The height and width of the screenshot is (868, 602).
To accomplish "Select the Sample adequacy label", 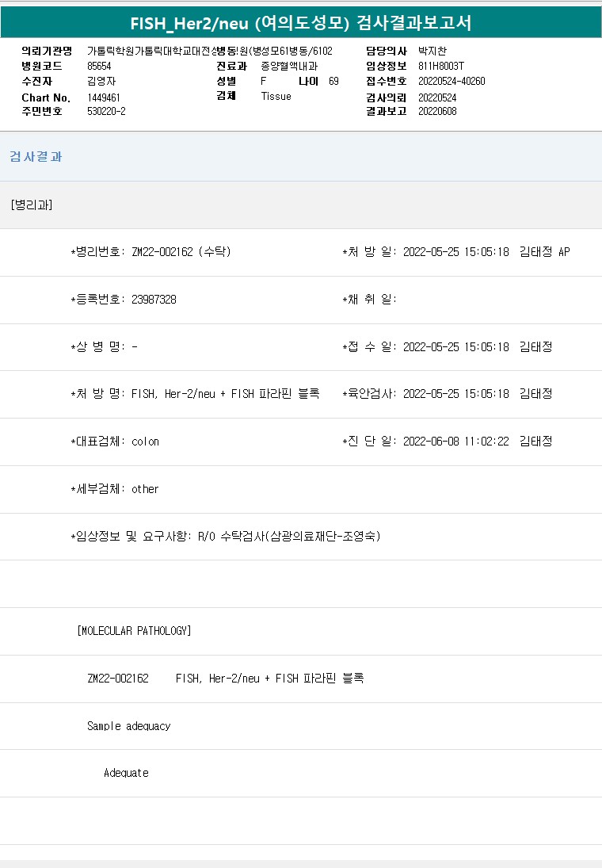I will [128, 726].
